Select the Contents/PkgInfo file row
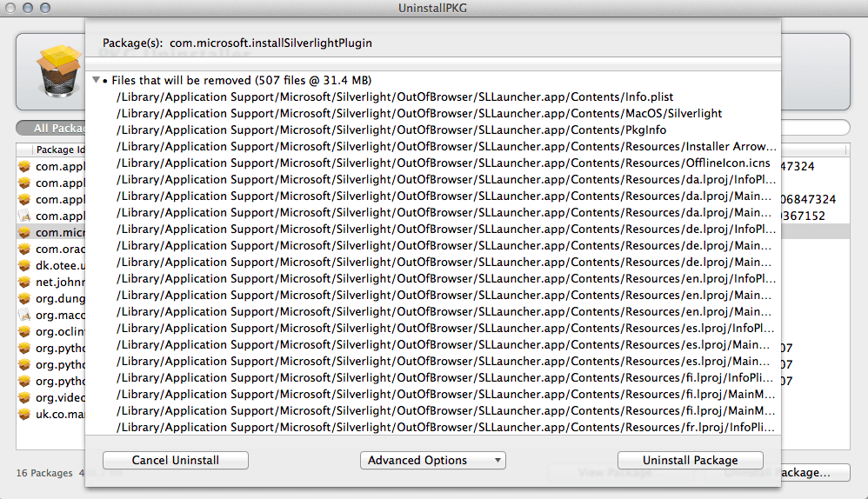The width and height of the screenshot is (868, 499). tap(433, 130)
